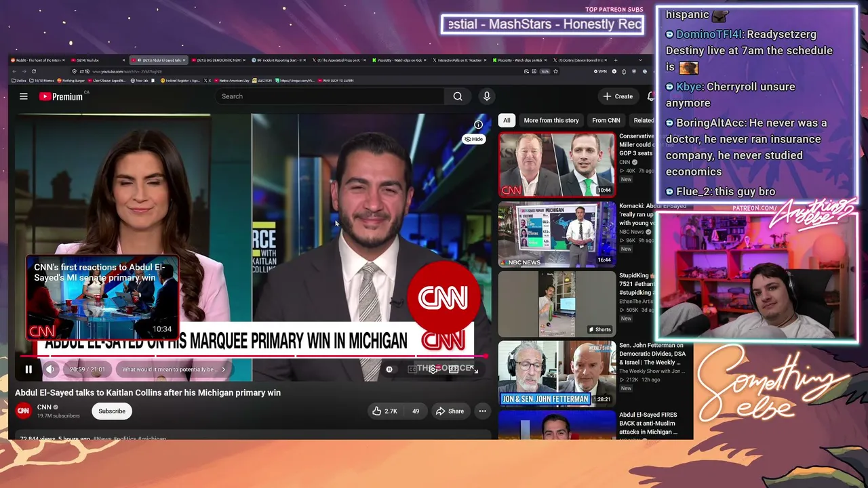Click the dislike button showing 49
This screenshot has width=868, height=488.
[416, 411]
